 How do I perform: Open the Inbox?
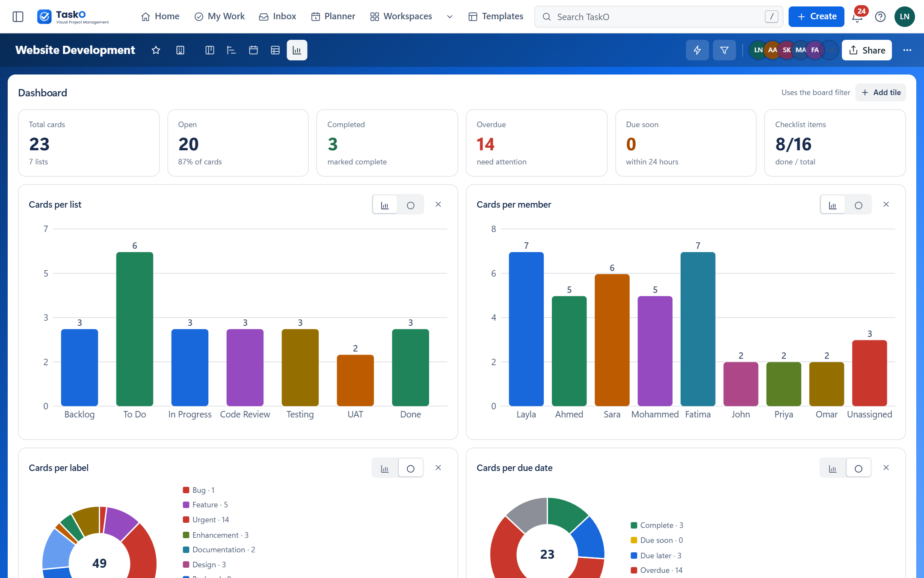(x=278, y=16)
